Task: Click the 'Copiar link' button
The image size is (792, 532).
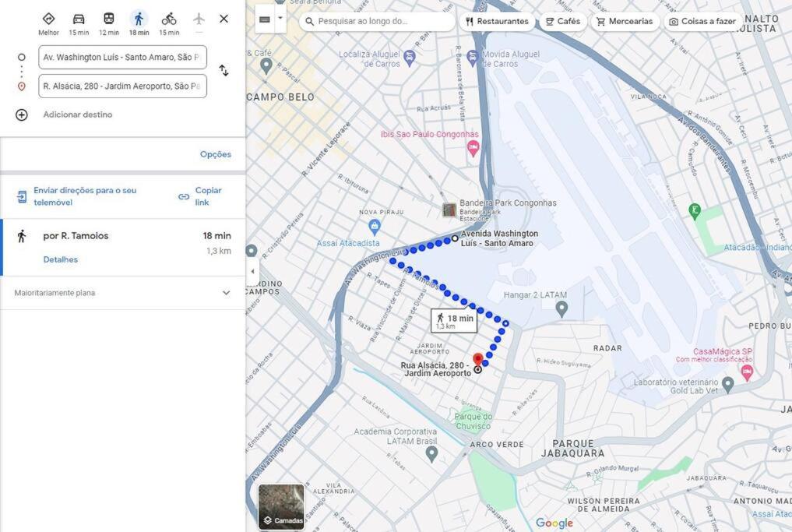Action: tap(200, 196)
